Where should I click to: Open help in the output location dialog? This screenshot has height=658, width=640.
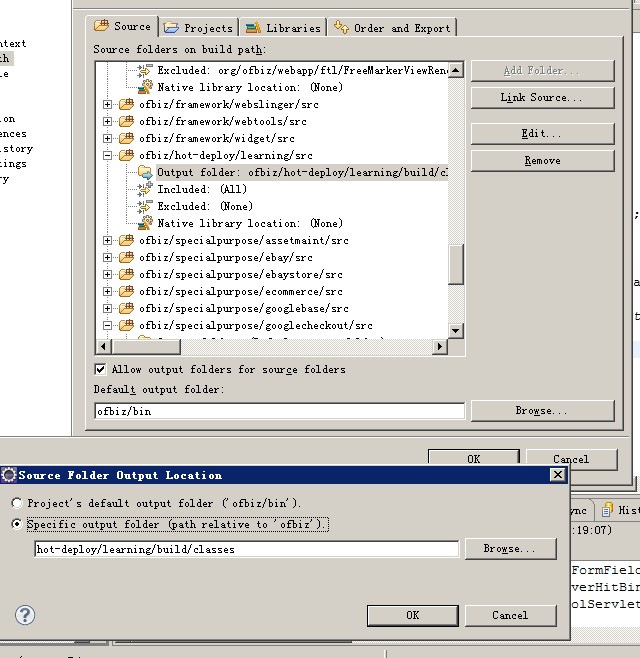tap(25, 615)
